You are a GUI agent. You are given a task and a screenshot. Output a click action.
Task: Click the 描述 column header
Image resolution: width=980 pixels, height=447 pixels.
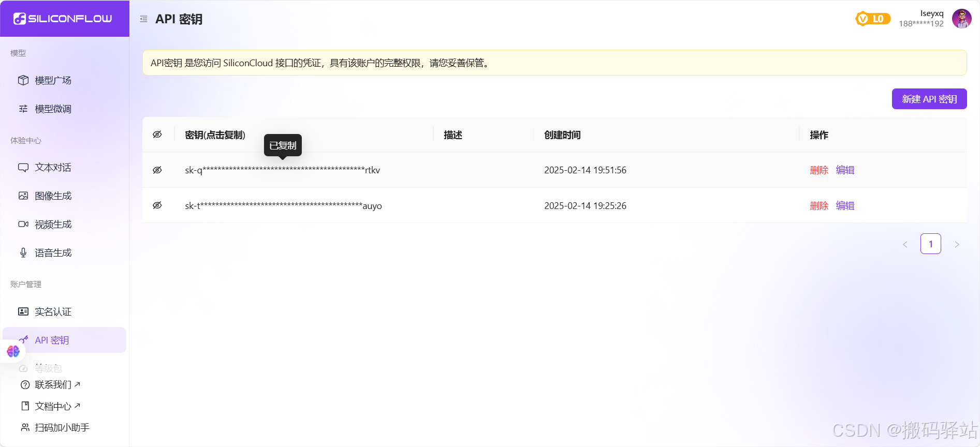pos(453,135)
